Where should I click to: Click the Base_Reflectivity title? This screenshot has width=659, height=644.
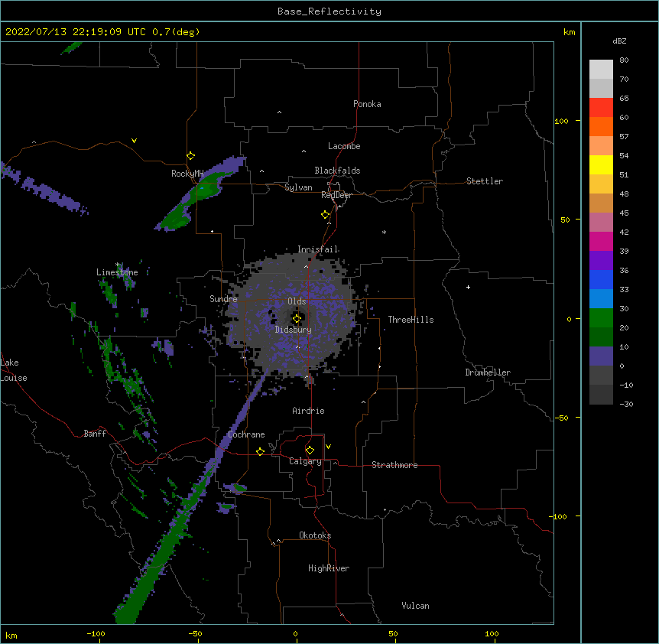pyautogui.click(x=329, y=11)
